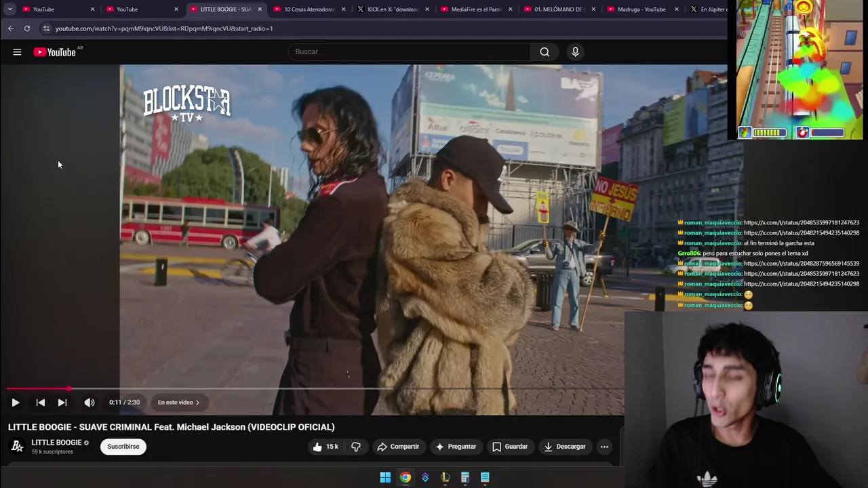The image size is (868, 488).
Task: Close the 'KICK en X' tab
Action: 427,9
